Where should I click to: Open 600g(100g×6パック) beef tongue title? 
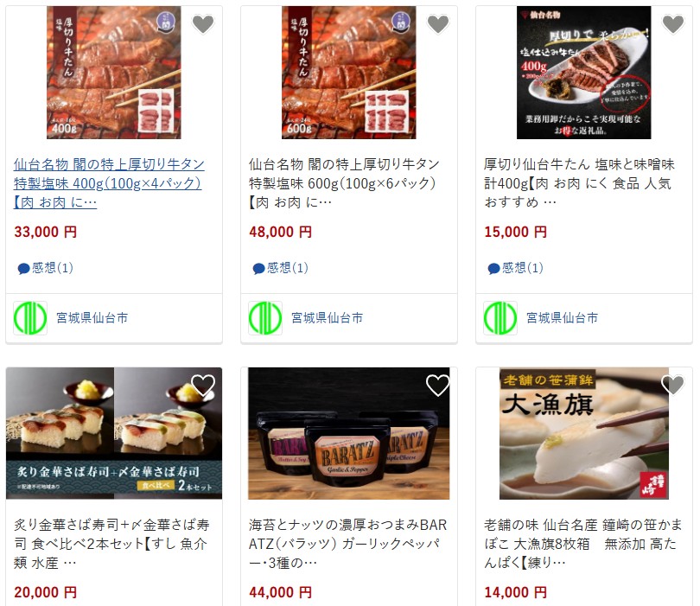344,183
